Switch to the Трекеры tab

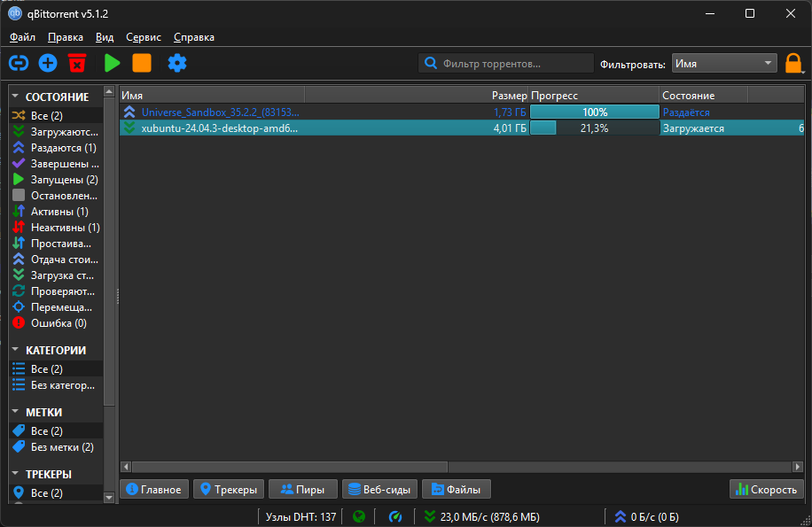(229, 489)
